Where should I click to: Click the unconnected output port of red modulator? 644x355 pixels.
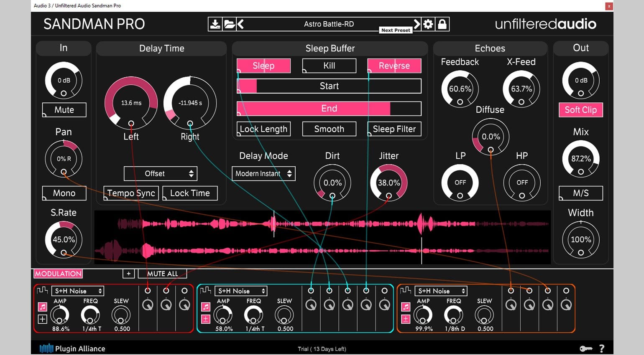coord(184,290)
